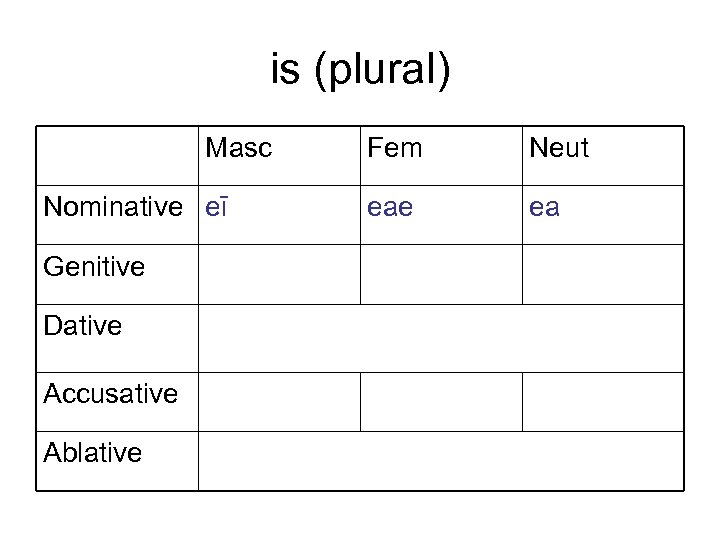This screenshot has height=540, width=720.
Task: Select the Neut column header
Action: tap(559, 149)
